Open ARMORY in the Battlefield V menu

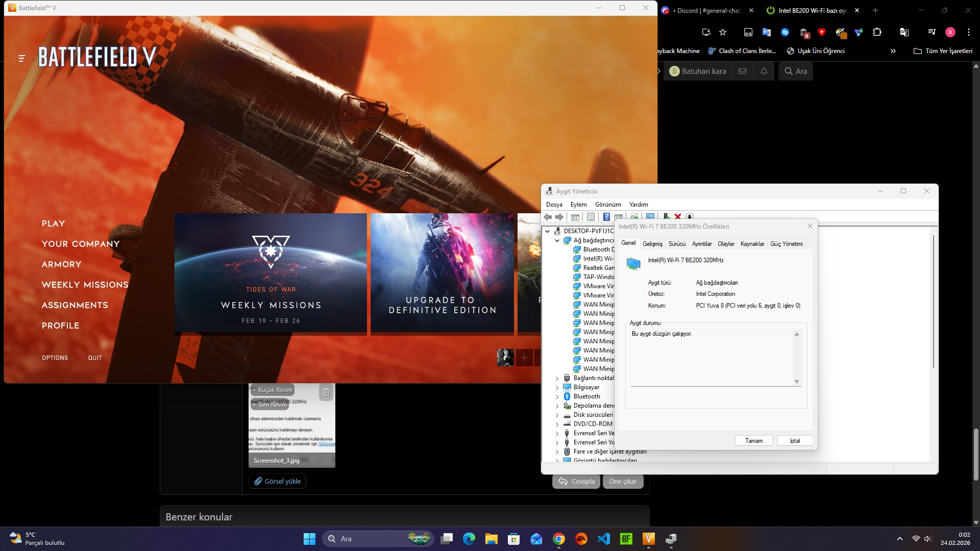(x=61, y=264)
